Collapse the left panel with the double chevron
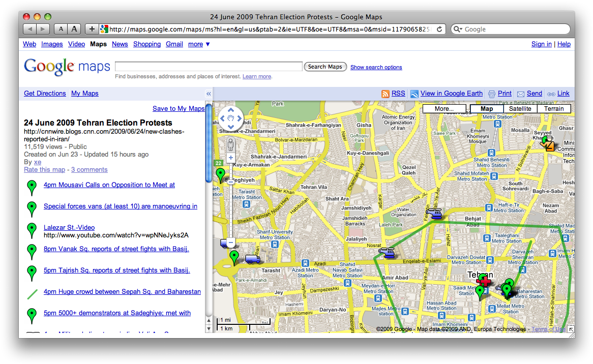 tap(209, 94)
